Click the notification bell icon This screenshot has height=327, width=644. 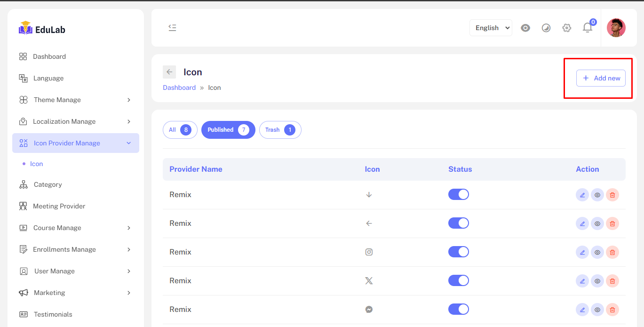588,28
